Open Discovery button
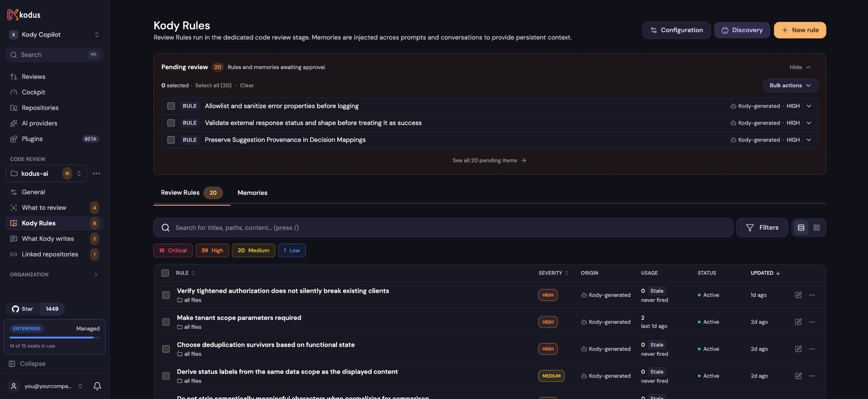The height and width of the screenshot is (399, 868). (742, 30)
